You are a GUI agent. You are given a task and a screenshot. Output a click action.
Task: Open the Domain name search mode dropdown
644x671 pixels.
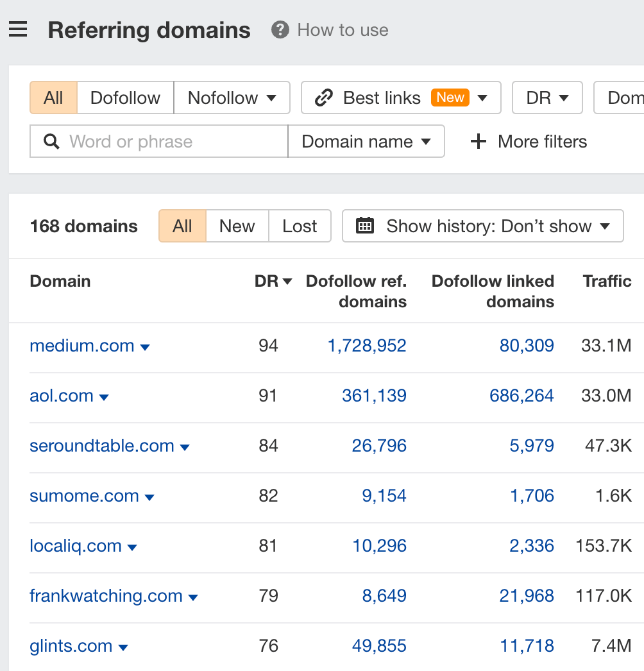(366, 141)
